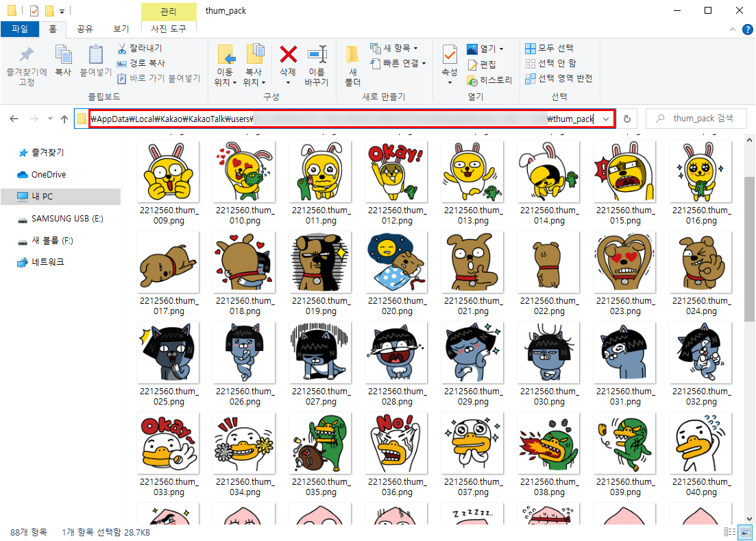This screenshot has height=541, width=756.
Task: Select thumbnail 2212560.thum_017.png
Action: pyautogui.click(x=169, y=274)
